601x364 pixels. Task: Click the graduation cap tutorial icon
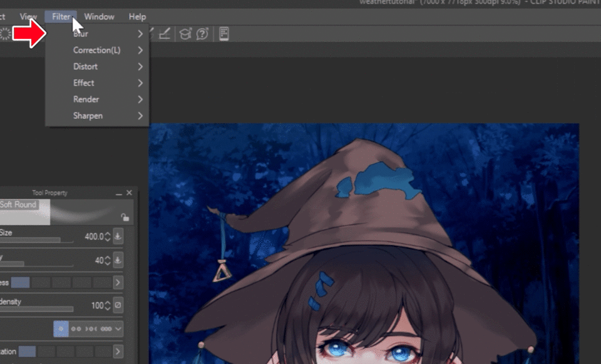click(185, 34)
